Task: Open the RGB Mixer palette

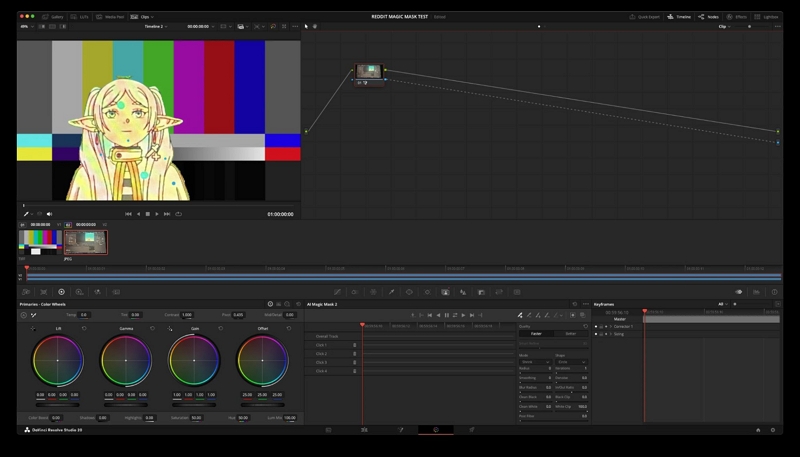Action: (97, 292)
